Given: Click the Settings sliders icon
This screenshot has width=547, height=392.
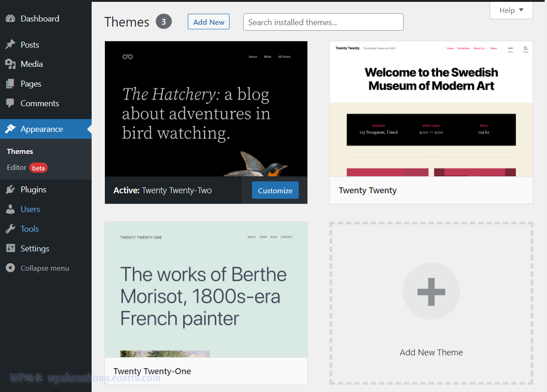Looking at the screenshot, I should point(11,248).
